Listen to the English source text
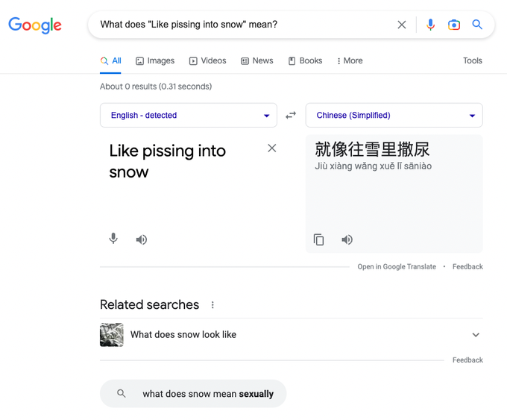Image resolution: width=507 pixels, height=420 pixels. coord(142,239)
